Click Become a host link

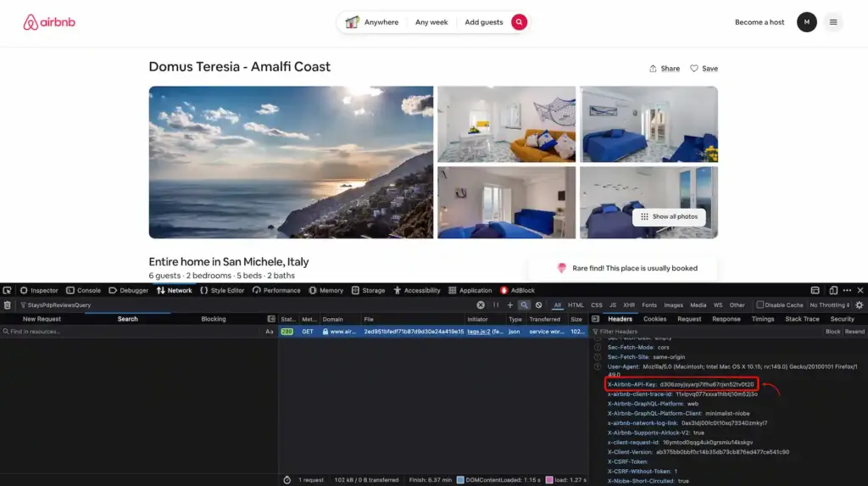coord(759,22)
